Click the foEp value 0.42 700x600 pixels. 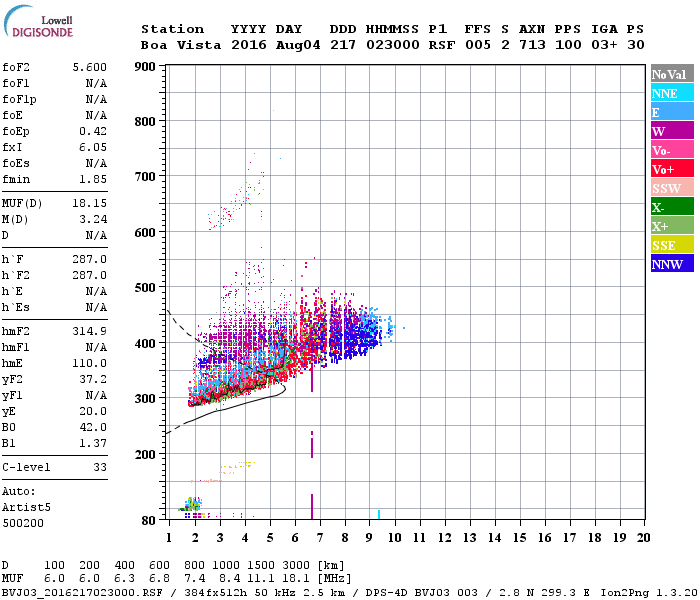pos(93,131)
